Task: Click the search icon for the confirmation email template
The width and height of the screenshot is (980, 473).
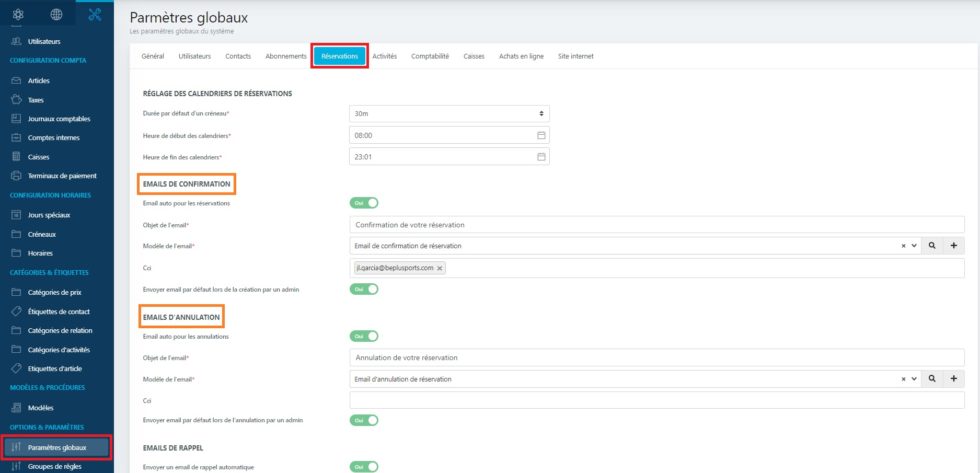Action: (x=932, y=246)
